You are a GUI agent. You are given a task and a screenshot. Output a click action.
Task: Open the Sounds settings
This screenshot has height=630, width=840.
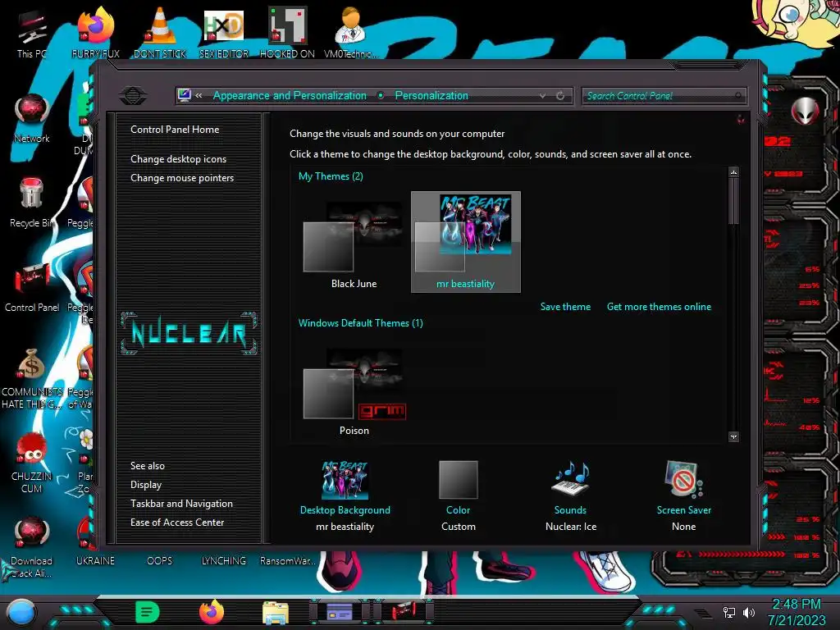pos(571,495)
